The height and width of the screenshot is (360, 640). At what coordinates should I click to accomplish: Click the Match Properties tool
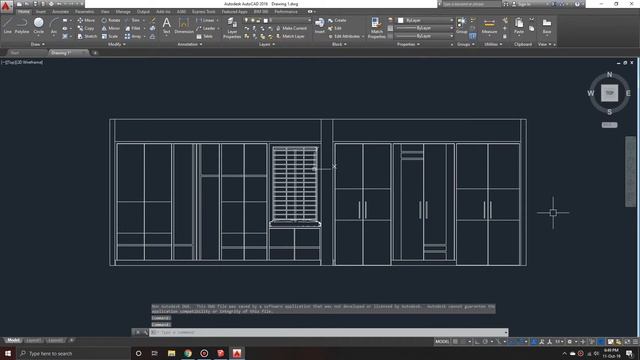[376, 29]
